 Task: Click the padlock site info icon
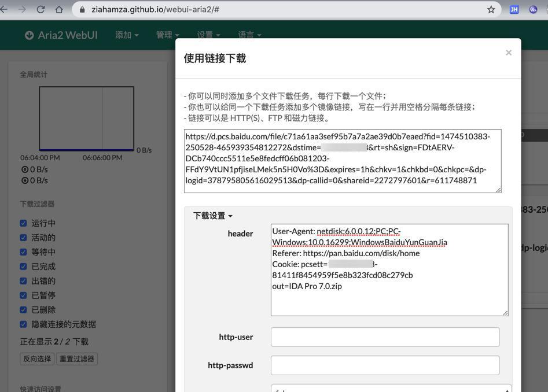pos(82,10)
